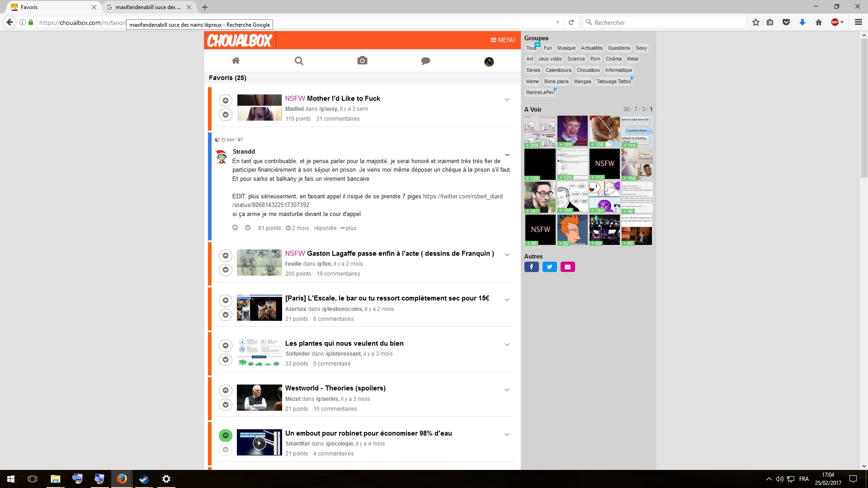Share via the Facebook icon
This screenshot has width=868, height=488.
(x=532, y=267)
